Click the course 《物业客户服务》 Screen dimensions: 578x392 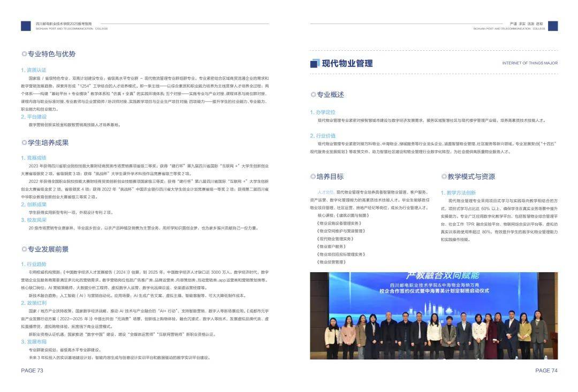(x=331, y=247)
